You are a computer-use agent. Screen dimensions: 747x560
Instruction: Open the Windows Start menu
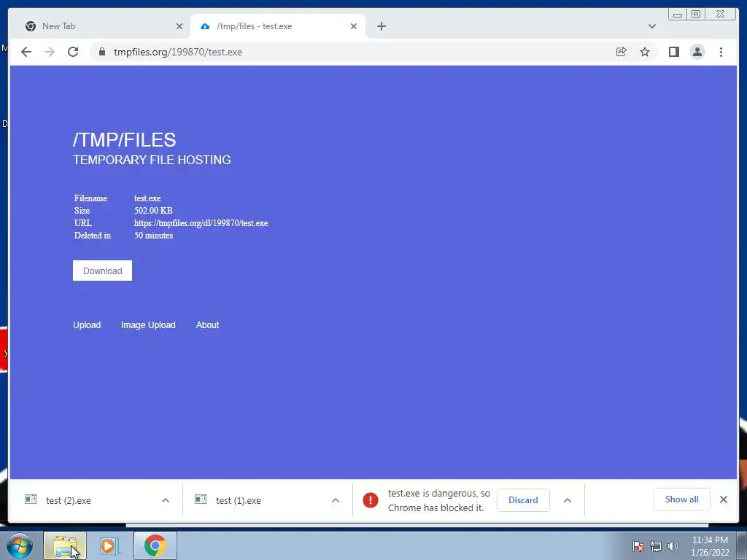(x=20, y=545)
